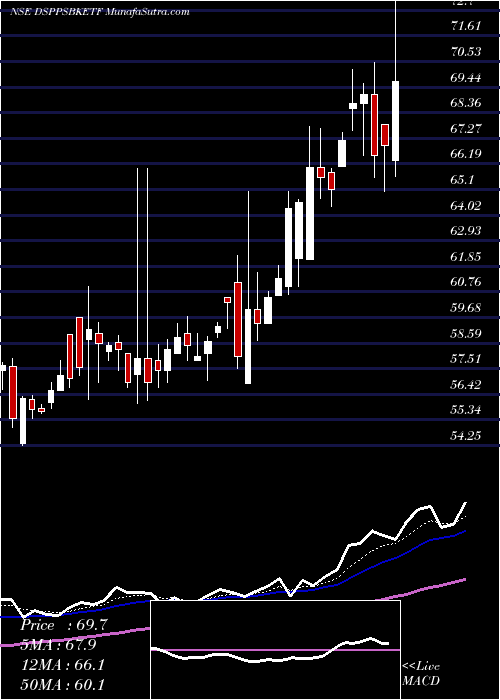Open the Live MACD inset chart panel
This screenshot has height=700, width=500.
275,650
